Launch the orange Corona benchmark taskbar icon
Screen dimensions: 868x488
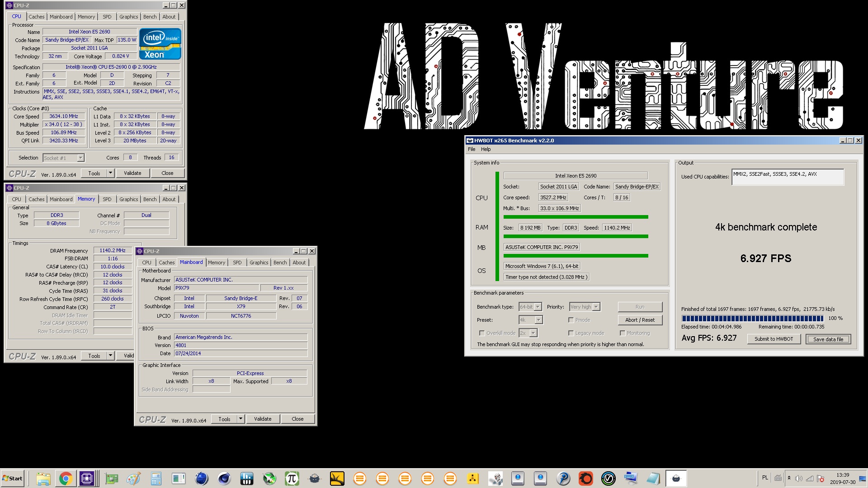pyautogui.click(x=586, y=479)
